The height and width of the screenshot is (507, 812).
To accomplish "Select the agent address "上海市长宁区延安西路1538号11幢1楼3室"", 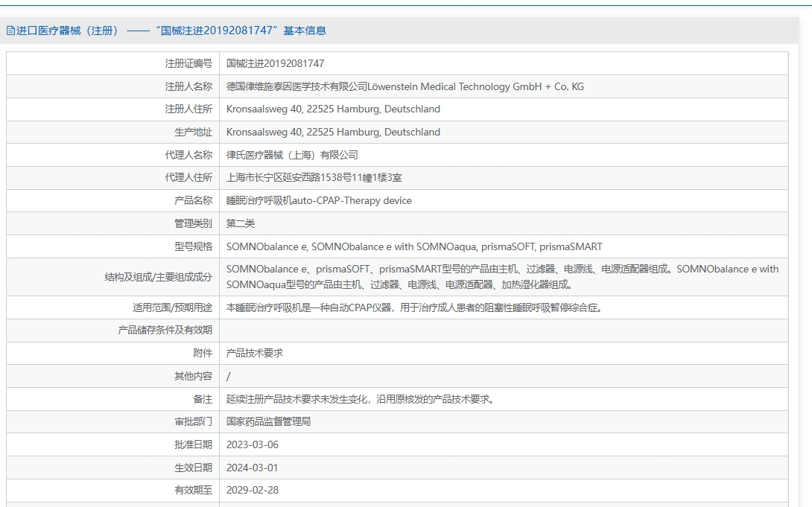I will coord(314,177).
